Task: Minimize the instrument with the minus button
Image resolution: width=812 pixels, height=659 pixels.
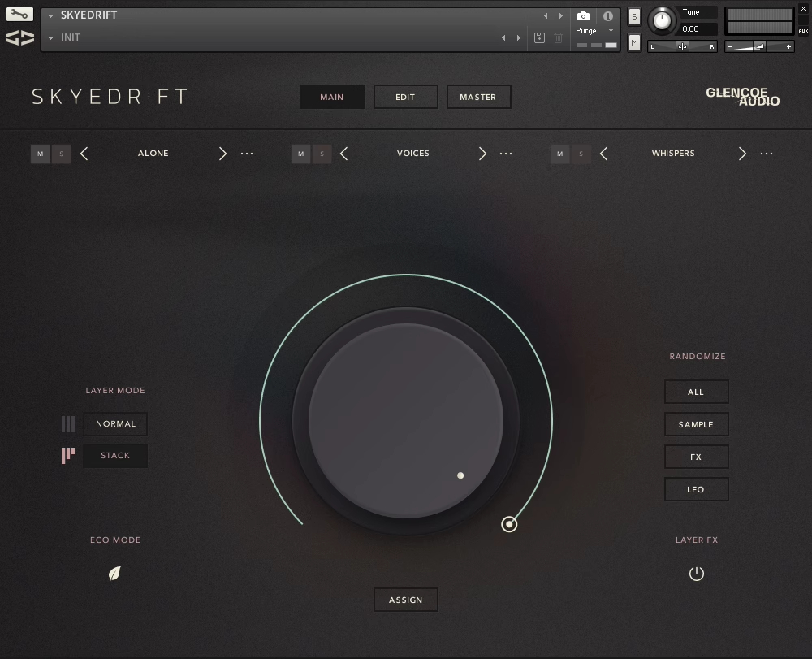Action: pyautogui.click(x=803, y=20)
